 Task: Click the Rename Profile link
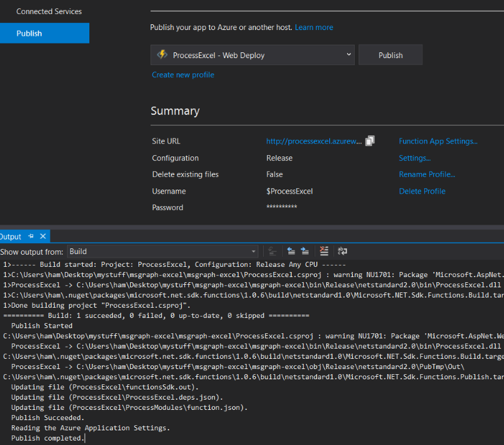pyautogui.click(x=427, y=174)
